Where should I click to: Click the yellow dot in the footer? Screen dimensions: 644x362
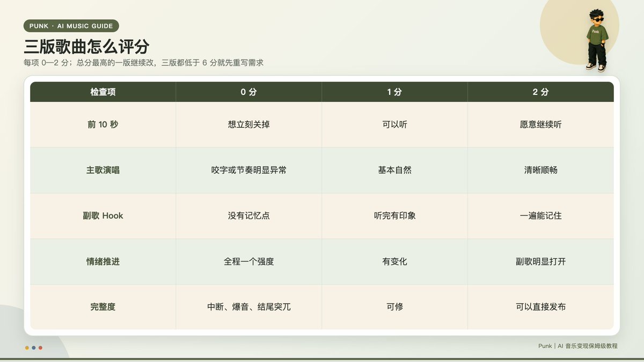(x=27, y=348)
